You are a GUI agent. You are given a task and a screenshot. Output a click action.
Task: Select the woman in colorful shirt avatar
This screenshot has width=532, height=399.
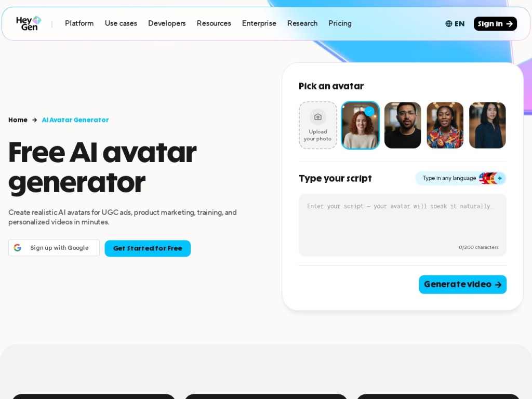click(x=445, y=125)
